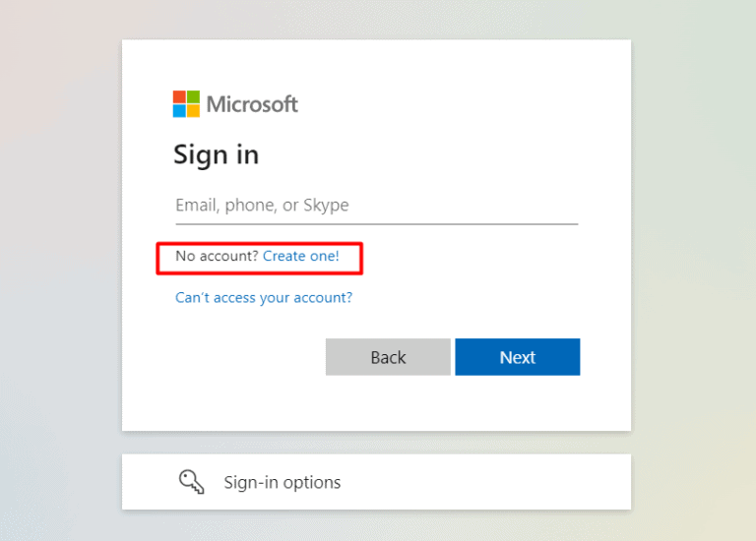Click the blue square of Microsoft logo

point(179,110)
